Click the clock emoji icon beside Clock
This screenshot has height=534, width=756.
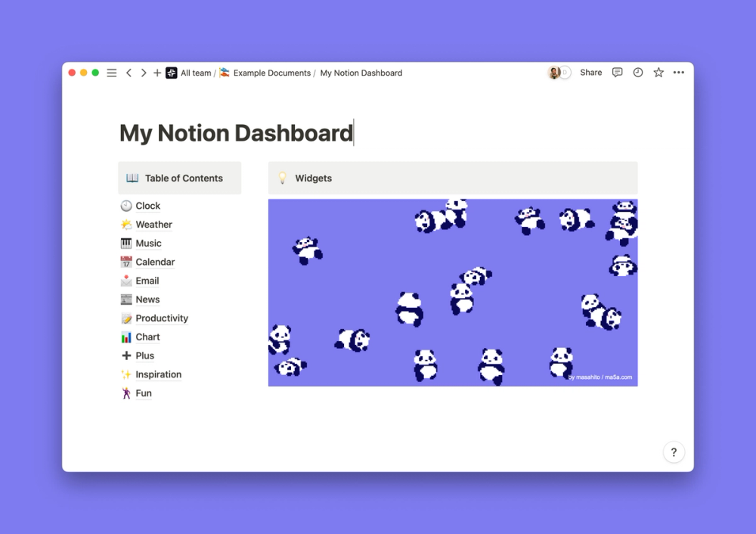click(x=126, y=206)
